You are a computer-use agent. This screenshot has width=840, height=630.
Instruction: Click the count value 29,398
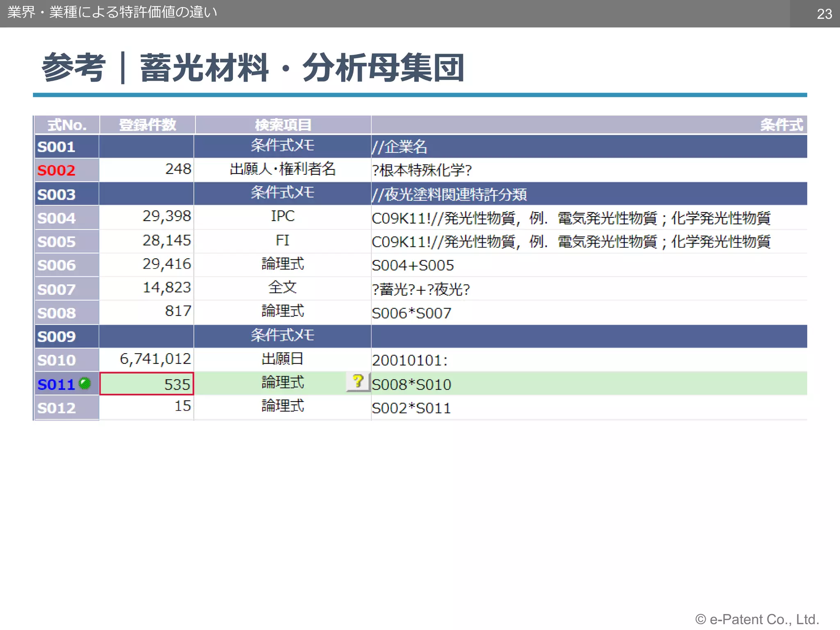tap(167, 216)
